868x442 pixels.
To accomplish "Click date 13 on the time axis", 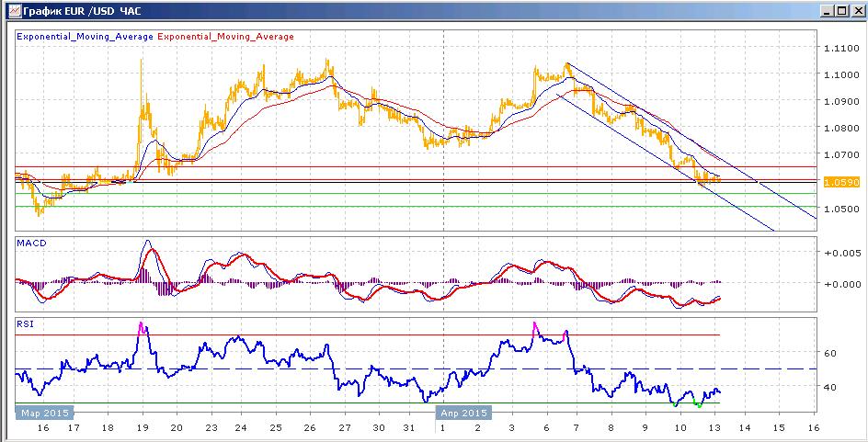I will (715, 427).
